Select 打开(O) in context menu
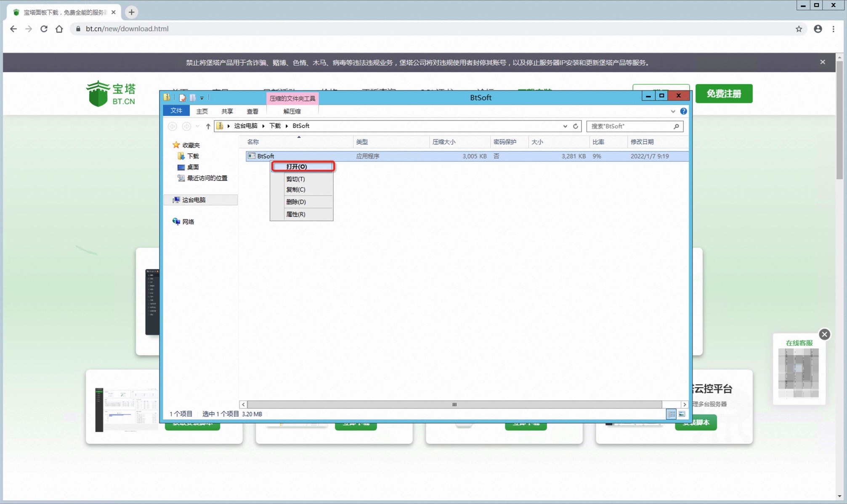 pos(303,166)
